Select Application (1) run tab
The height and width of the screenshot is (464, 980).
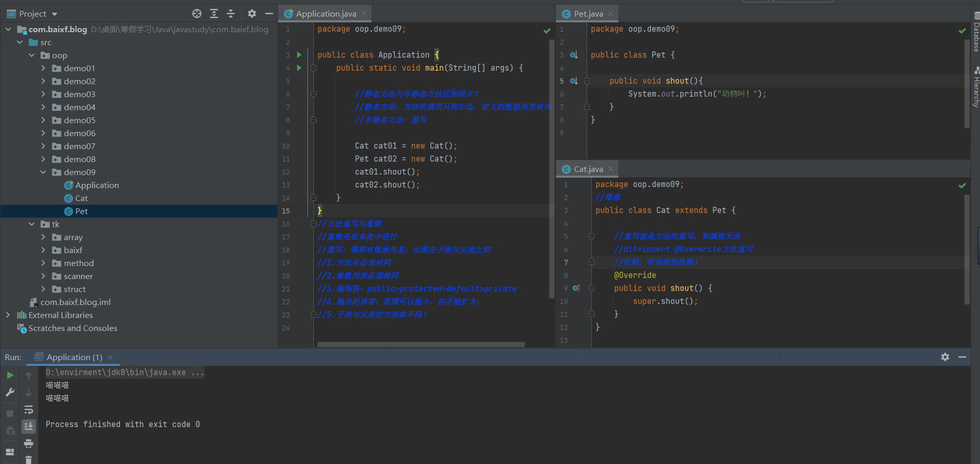coord(74,357)
